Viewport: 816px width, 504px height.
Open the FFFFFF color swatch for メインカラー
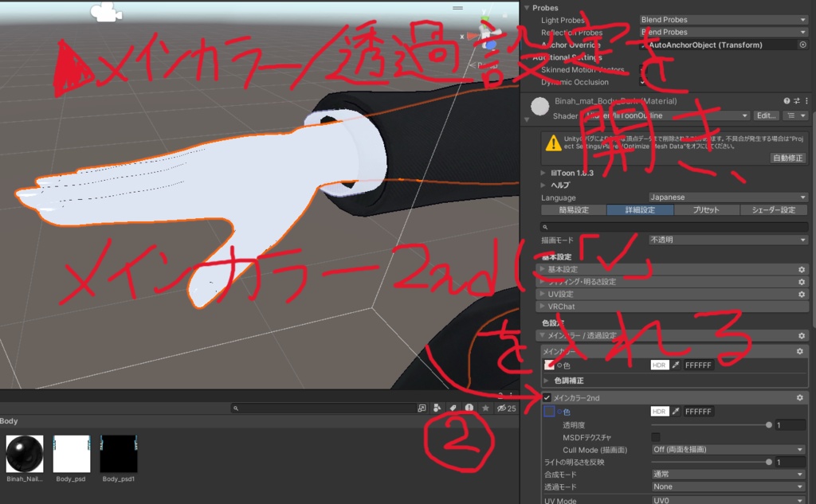[700, 365]
